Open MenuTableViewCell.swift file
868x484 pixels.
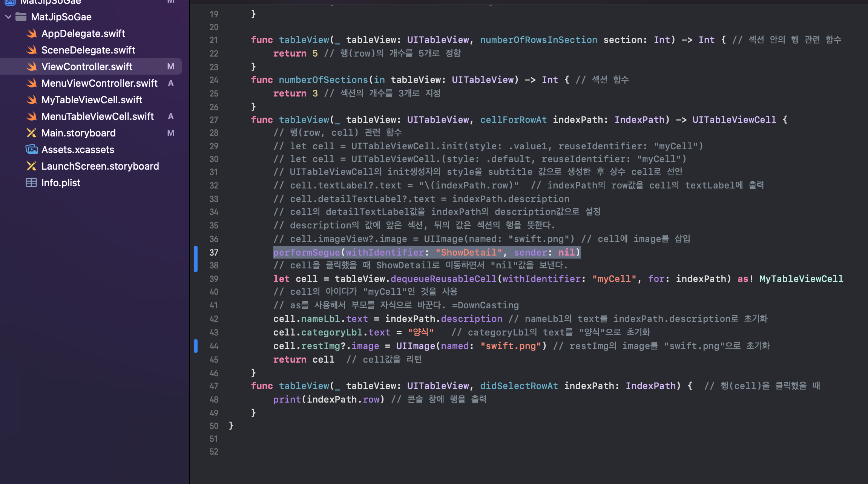click(x=98, y=116)
